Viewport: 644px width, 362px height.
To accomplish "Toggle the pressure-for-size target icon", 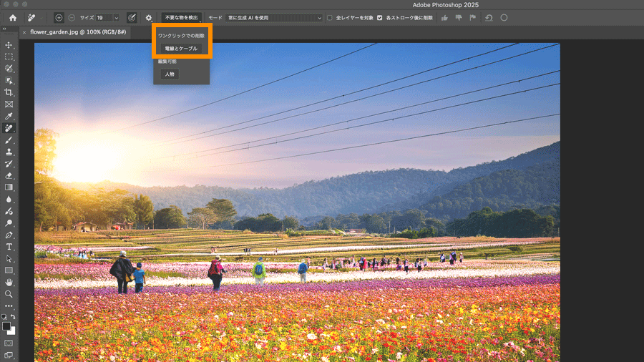I will (132, 18).
